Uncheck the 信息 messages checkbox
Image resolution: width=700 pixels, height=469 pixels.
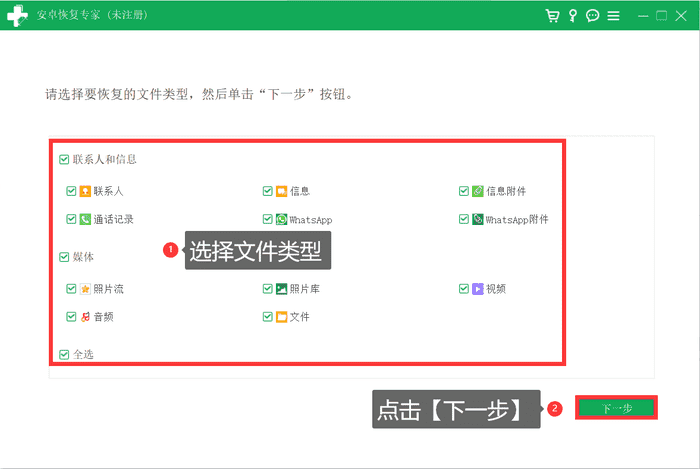(268, 191)
